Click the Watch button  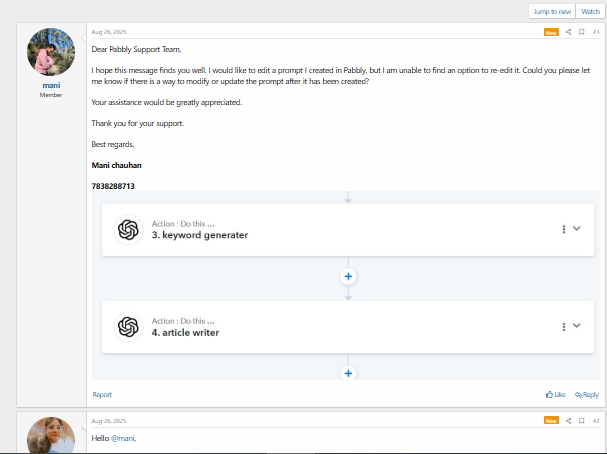(590, 12)
